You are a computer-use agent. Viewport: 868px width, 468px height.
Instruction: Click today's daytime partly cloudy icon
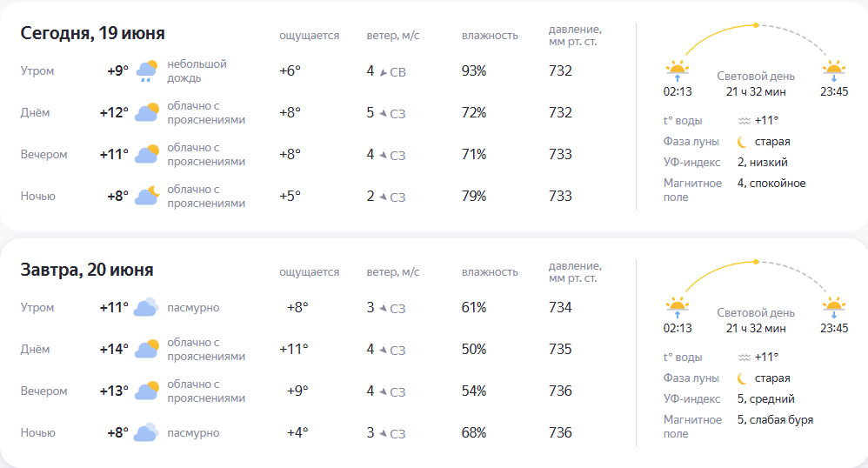(x=147, y=112)
